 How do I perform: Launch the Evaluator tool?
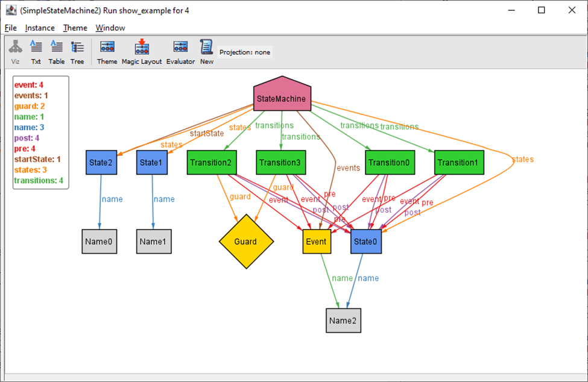click(180, 52)
